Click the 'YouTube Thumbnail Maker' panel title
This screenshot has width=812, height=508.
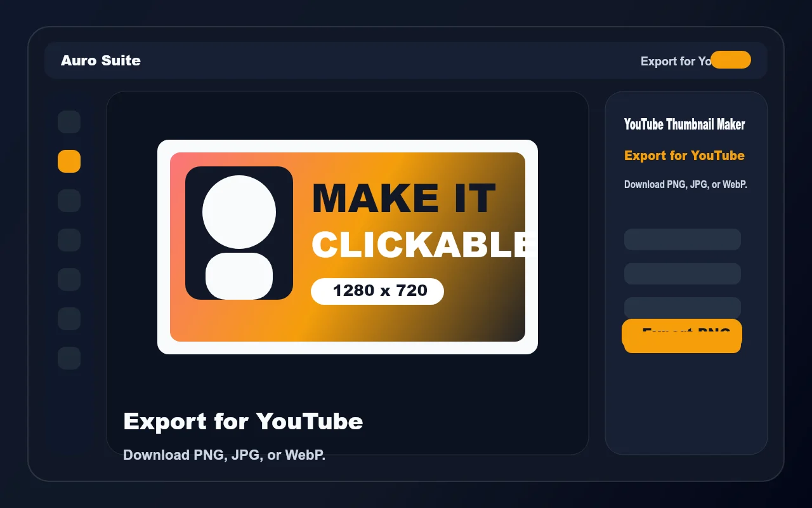tap(684, 124)
